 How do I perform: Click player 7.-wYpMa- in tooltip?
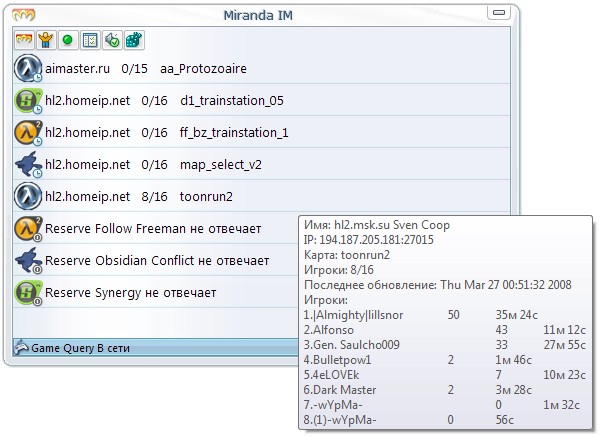click(333, 405)
